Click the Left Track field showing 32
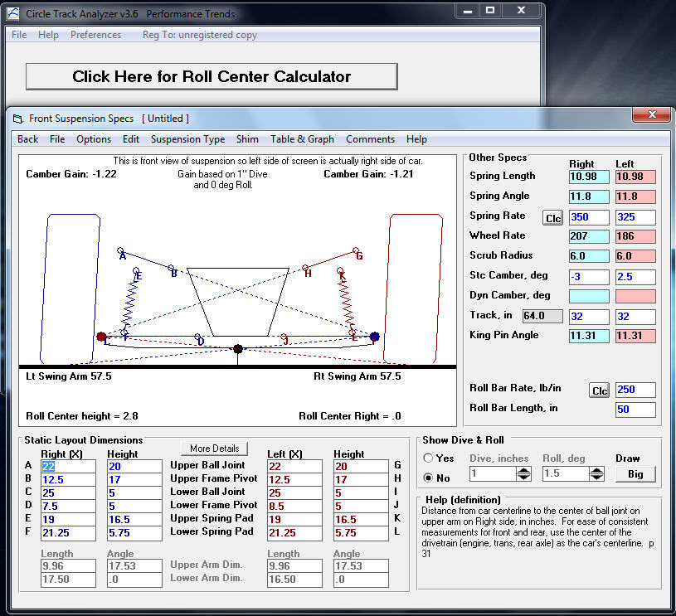The image size is (676, 616). [x=635, y=317]
